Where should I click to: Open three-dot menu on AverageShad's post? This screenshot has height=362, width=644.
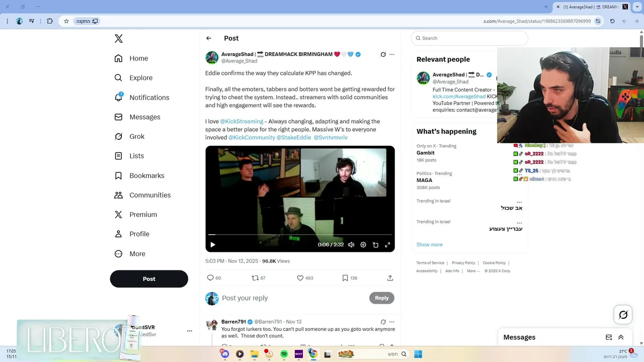click(x=392, y=54)
